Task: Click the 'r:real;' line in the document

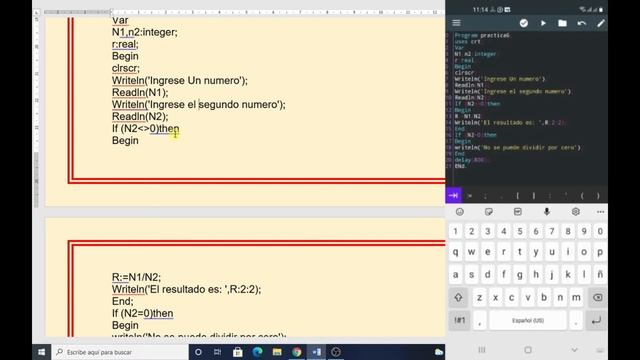Action: click(125, 44)
